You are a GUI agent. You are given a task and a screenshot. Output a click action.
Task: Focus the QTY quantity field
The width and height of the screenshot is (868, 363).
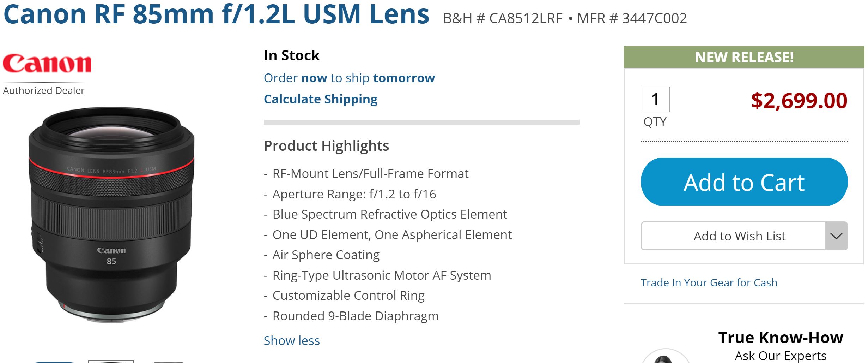coord(655,99)
